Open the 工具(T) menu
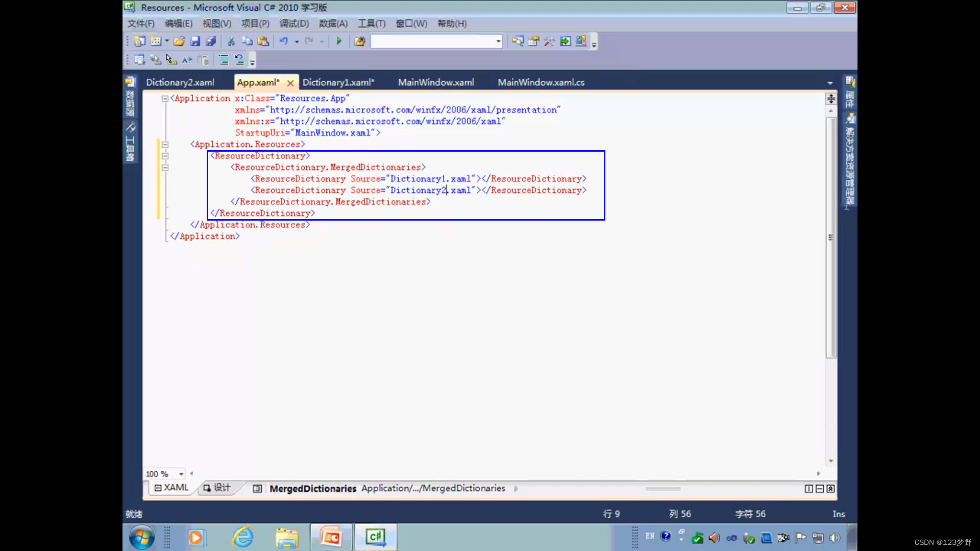This screenshot has width=980, height=551. pyautogui.click(x=372, y=23)
